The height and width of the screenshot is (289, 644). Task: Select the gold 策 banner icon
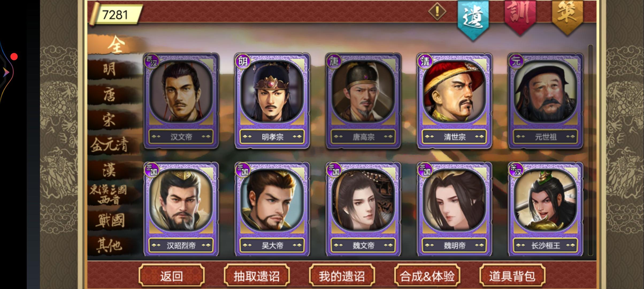568,16
